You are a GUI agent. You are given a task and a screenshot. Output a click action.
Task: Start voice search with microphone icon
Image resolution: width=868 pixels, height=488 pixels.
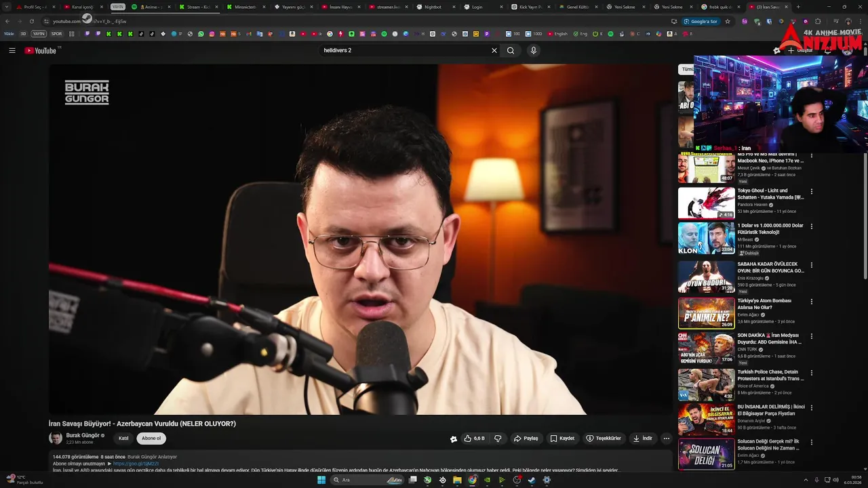(x=534, y=50)
